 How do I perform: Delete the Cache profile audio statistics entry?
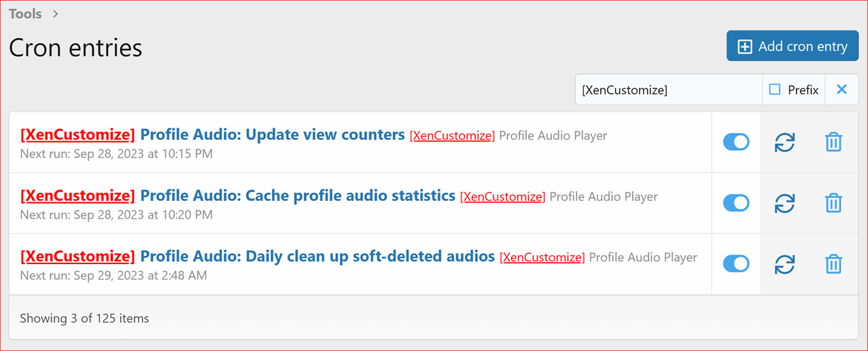(833, 203)
